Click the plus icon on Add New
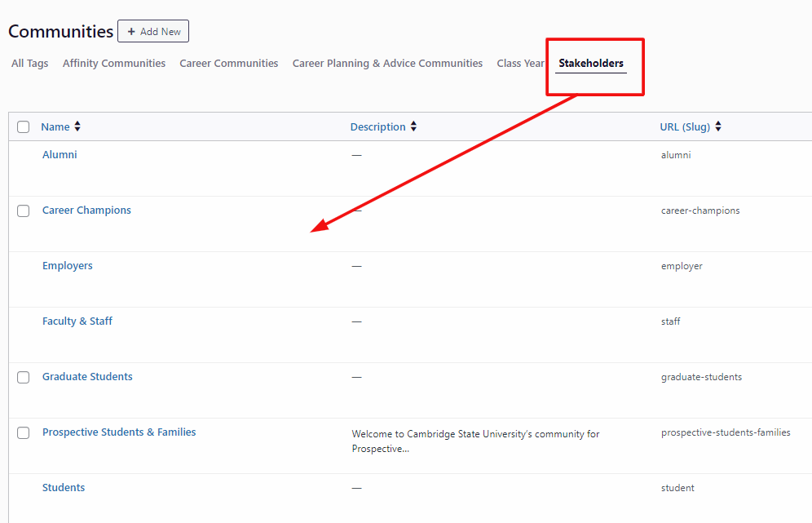 pos(133,31)
